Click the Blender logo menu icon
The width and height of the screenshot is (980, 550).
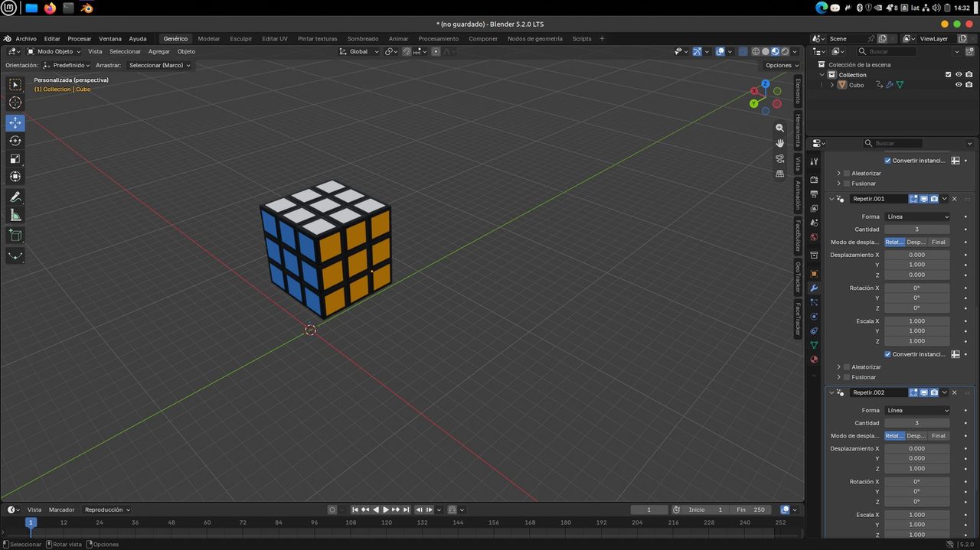pyautogui.click(x=8, y=38)
